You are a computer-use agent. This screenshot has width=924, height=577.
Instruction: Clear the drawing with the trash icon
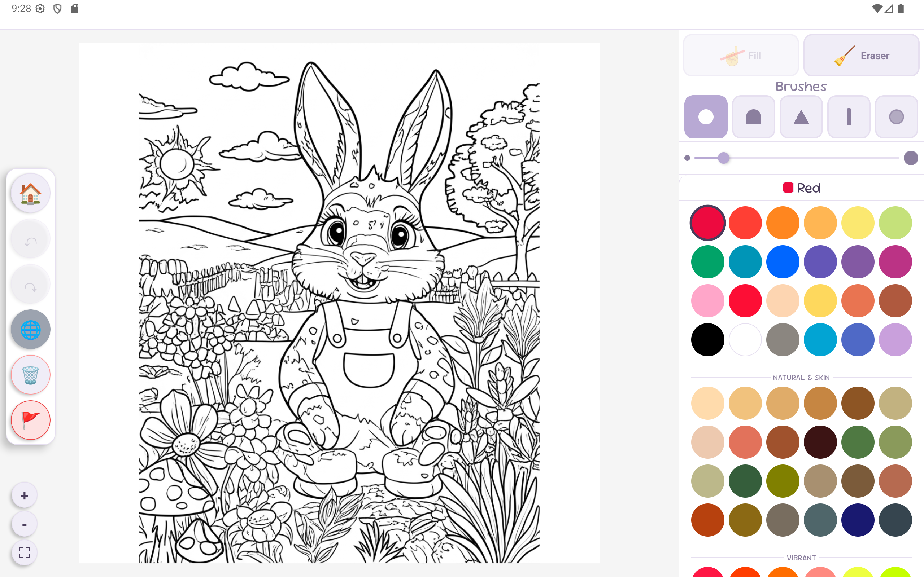point(30,374)
